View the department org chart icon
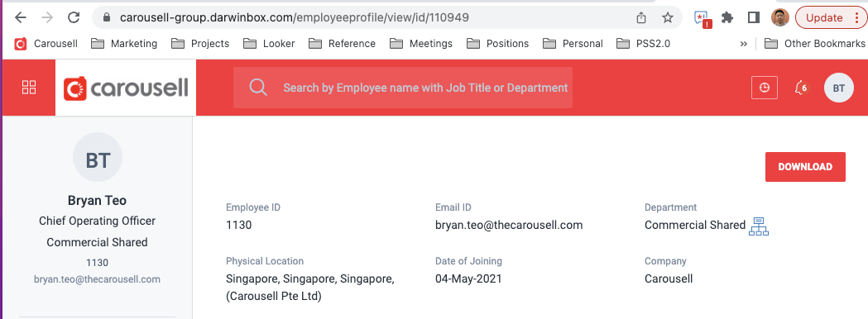868x319 pixels. [x=759, y=226]
